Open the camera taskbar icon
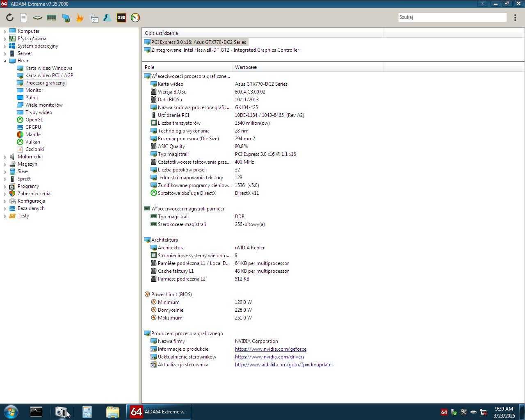The width and height of the screenshot is (525, 420). tap(62, 412)
